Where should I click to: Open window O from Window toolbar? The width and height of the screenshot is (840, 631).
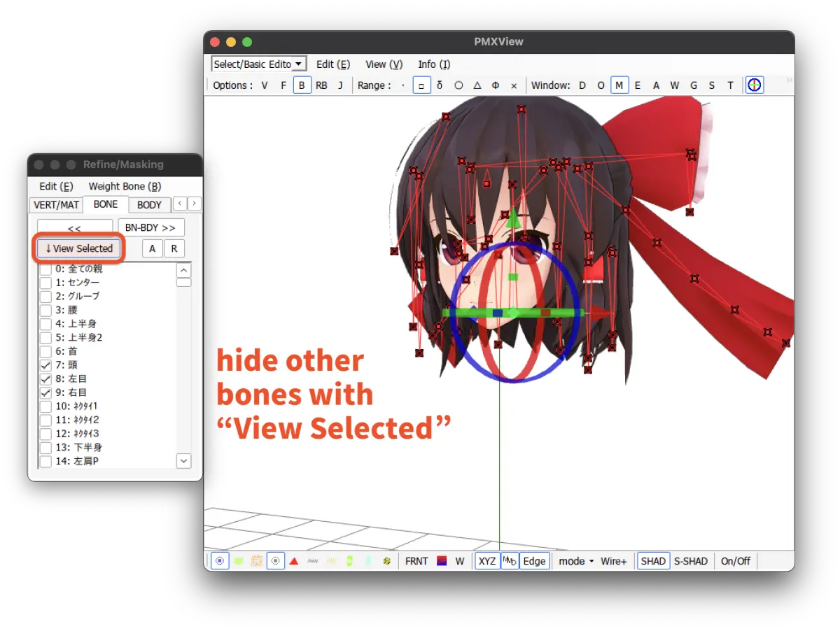(601, 85)
